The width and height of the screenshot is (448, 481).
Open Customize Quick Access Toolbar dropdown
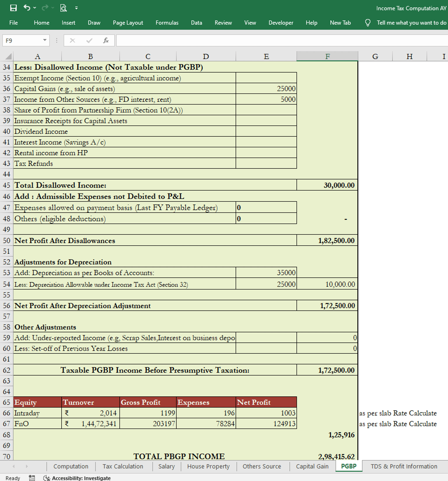77,8
